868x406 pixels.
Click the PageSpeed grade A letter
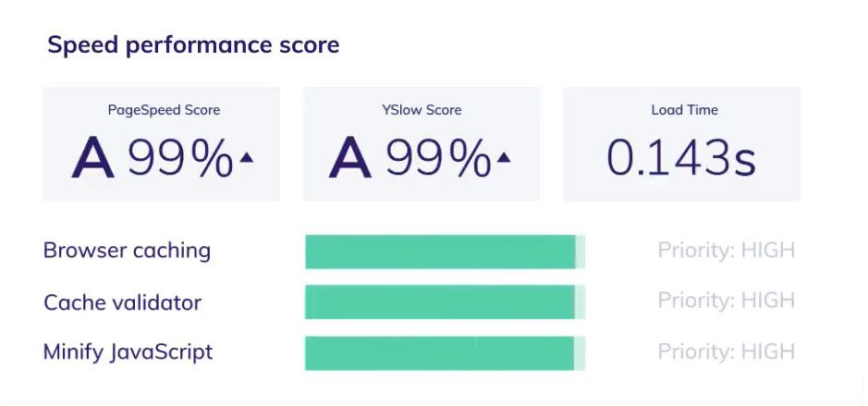pos(93,158)
